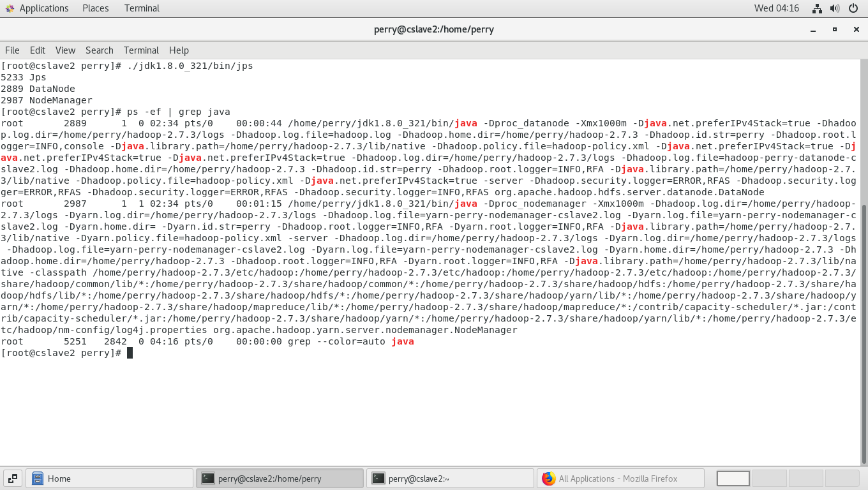The height and width of the screenshot is (490, 868).
Task: Click the volume speaker icon
Action: [x=835, y=8]
